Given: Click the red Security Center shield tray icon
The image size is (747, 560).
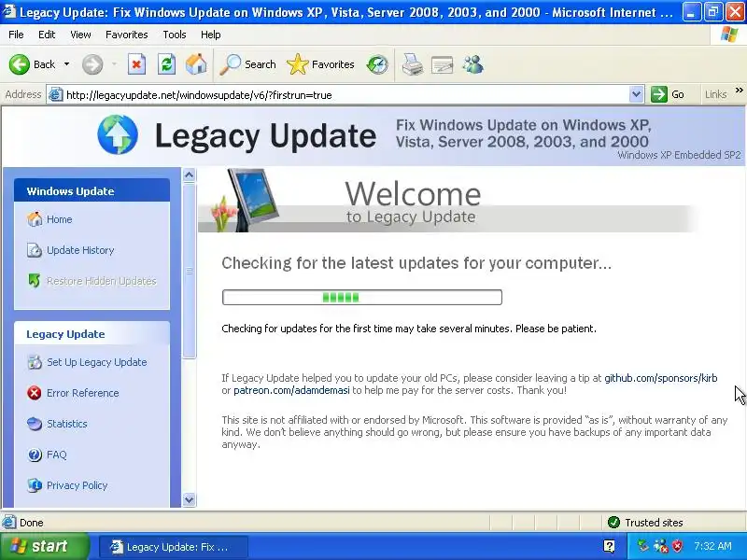Looking at the screenshot, I should tap(677, 546).
